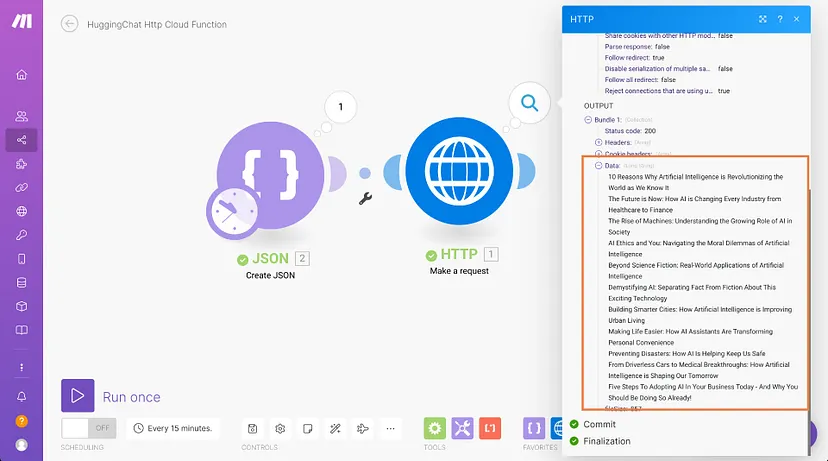The height and width of the screenshot is (461, 828).
Task: Open Keys icon in left sidebar
Action: [21, 235]
